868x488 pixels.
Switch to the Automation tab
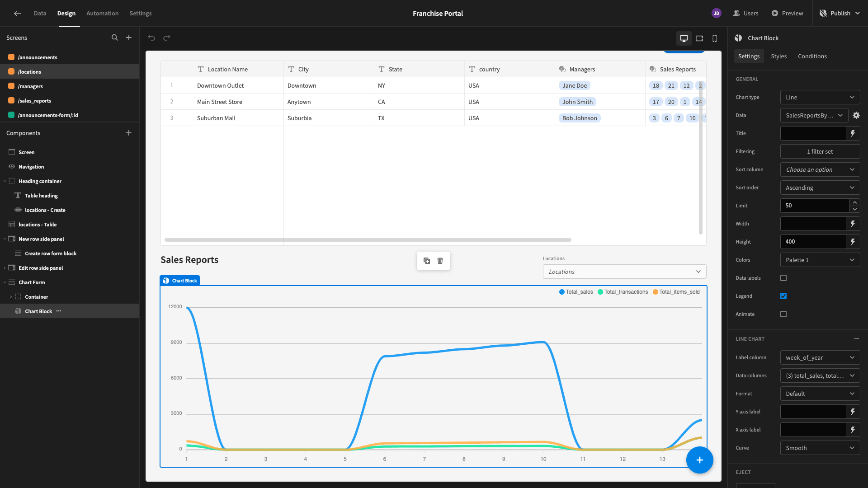click(103, 14)
